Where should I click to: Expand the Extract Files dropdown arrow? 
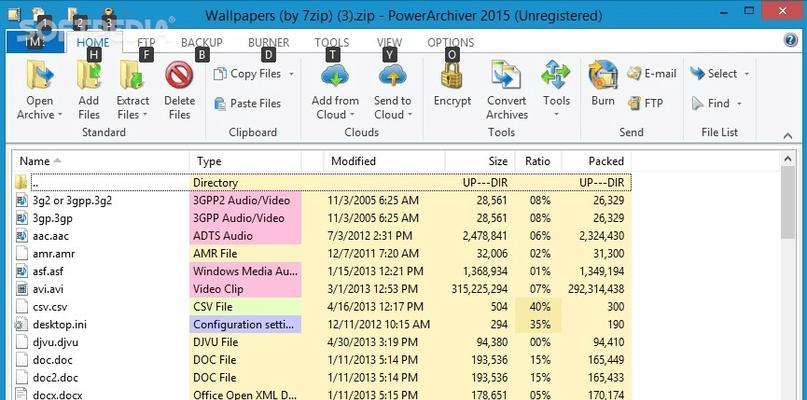pyautogui.click(x=145, y=115)
